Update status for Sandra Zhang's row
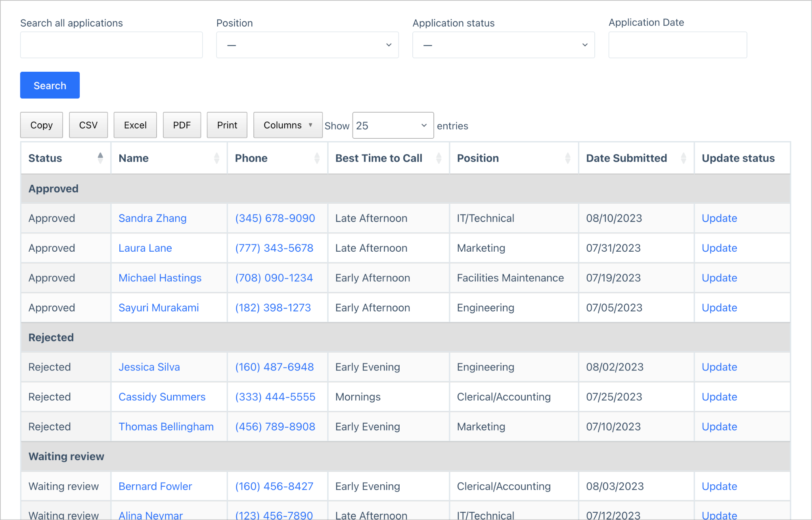The height and width of the screenshot is (520, 812). click(x=719, y=218)
